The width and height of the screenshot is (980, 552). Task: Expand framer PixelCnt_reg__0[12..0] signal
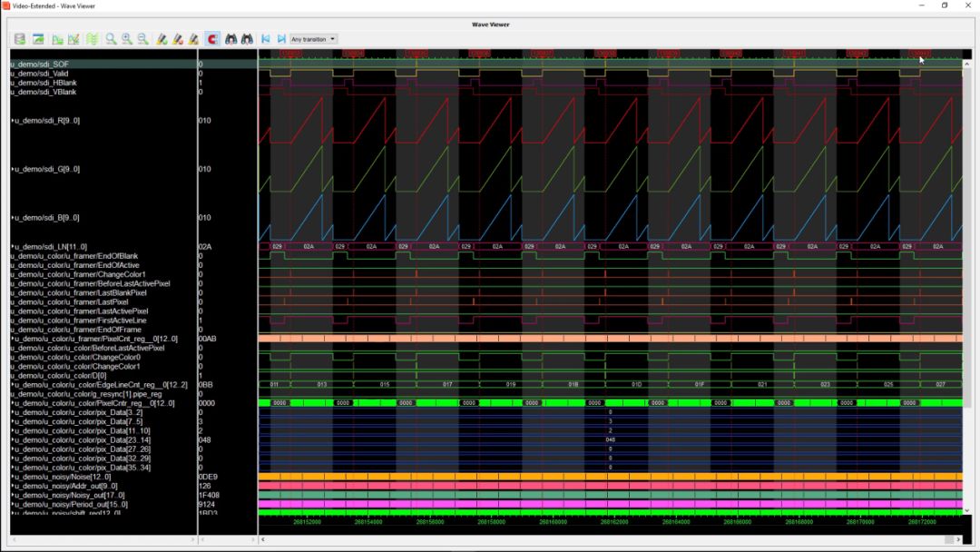13,339
